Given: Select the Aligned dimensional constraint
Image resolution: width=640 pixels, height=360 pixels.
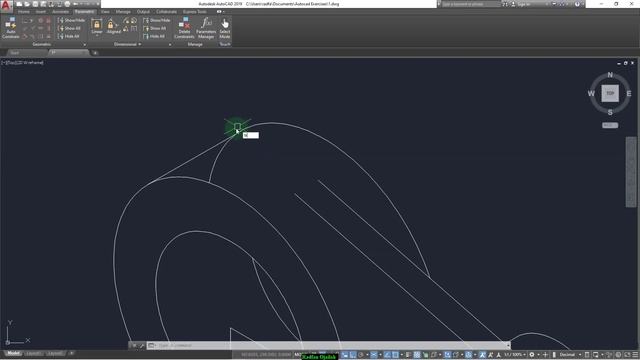Looking at the screenshot, I should [x=113, y=26].
